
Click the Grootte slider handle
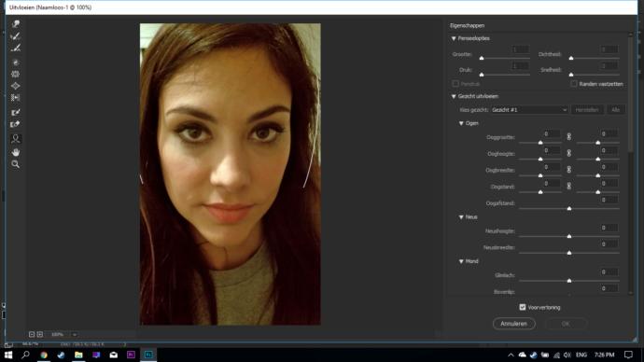click(x=482, y=58)
